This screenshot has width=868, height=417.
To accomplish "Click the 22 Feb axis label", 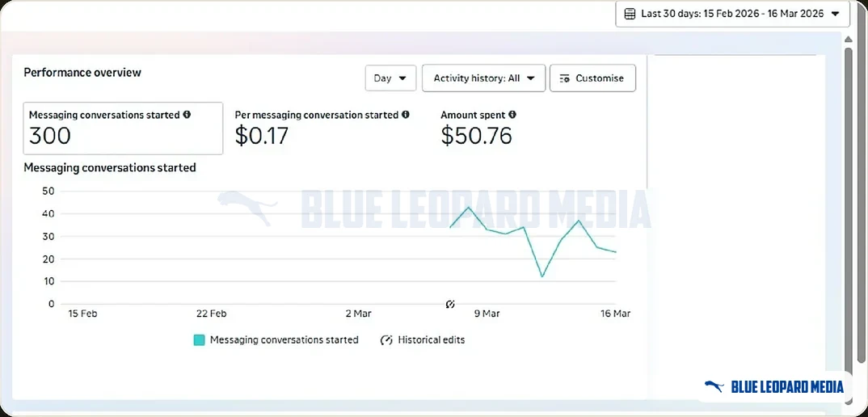I will click(212, 314).
